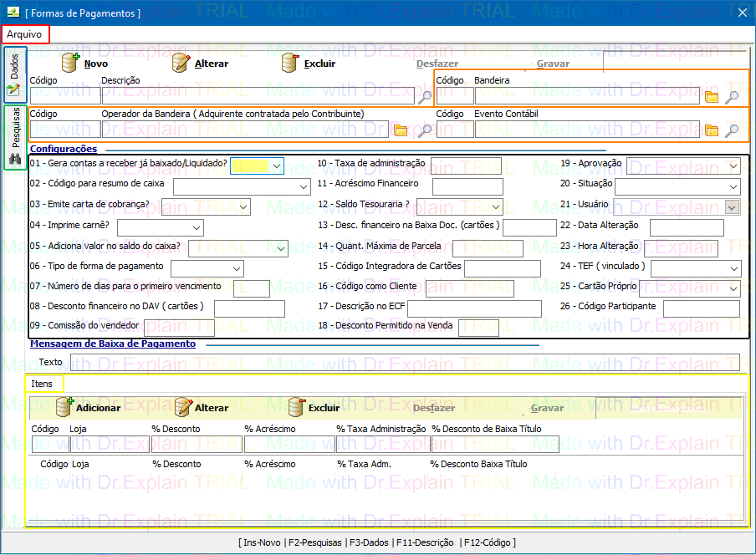The height and width of the screenshot is (555, 756).
Task: Expand the 'Código para resumo de caixa' dropdown
Action: 303,186
